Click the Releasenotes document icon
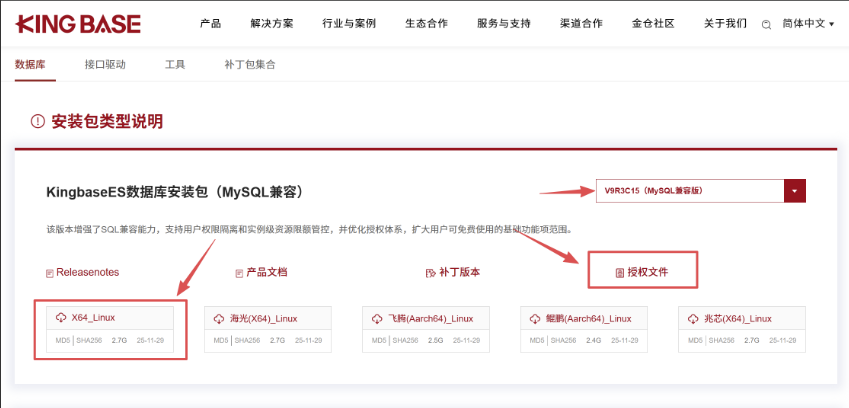849x408 pixels. (x=50, y=273)
